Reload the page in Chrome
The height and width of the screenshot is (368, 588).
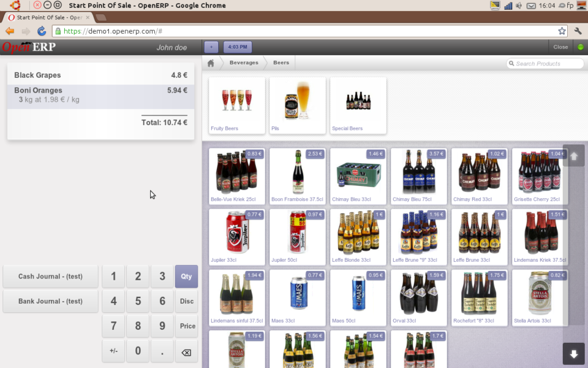point(42,31)
